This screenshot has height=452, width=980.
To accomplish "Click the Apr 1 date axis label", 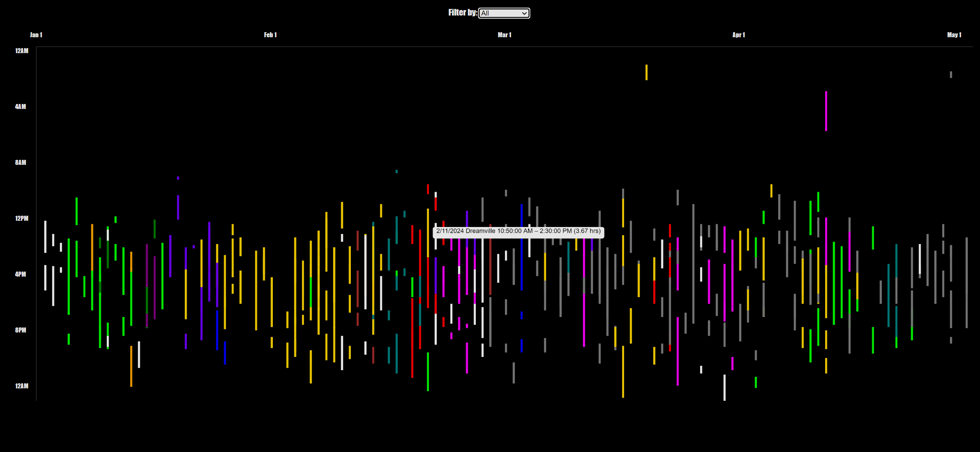I will [739, 35].
